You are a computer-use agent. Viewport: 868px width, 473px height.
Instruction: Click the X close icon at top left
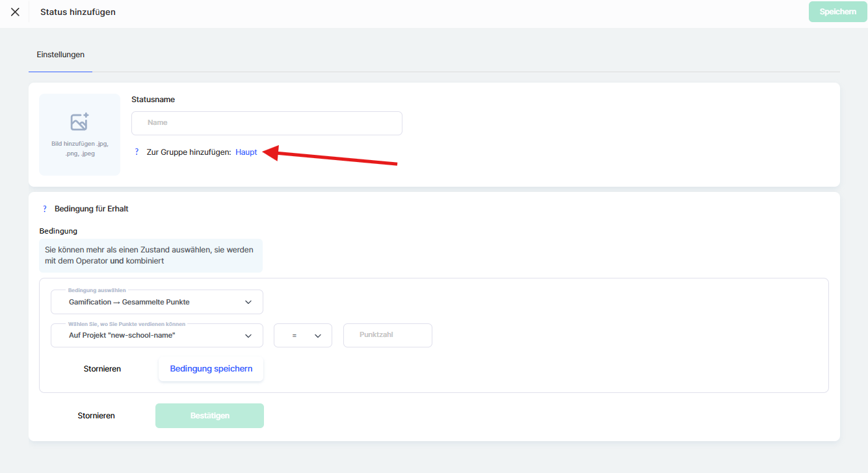(x=15, y=12)
